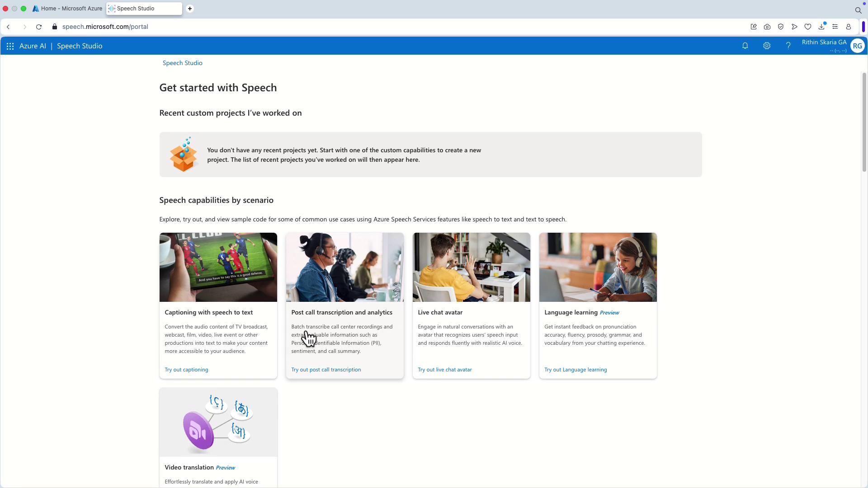
Task: Click the camera snapshot icon in the toolbar
Action: pyautogui.click(x=767, y=27)
